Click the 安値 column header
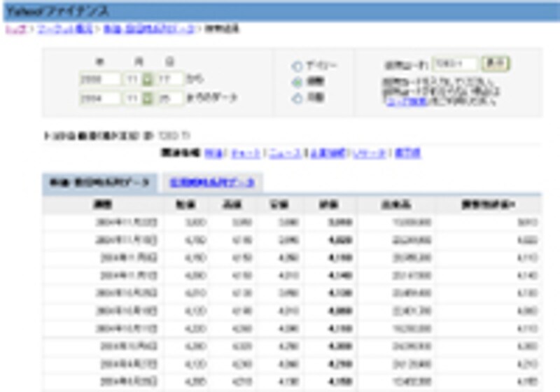This screenshot has width=560, height=392. pos(279,204)
